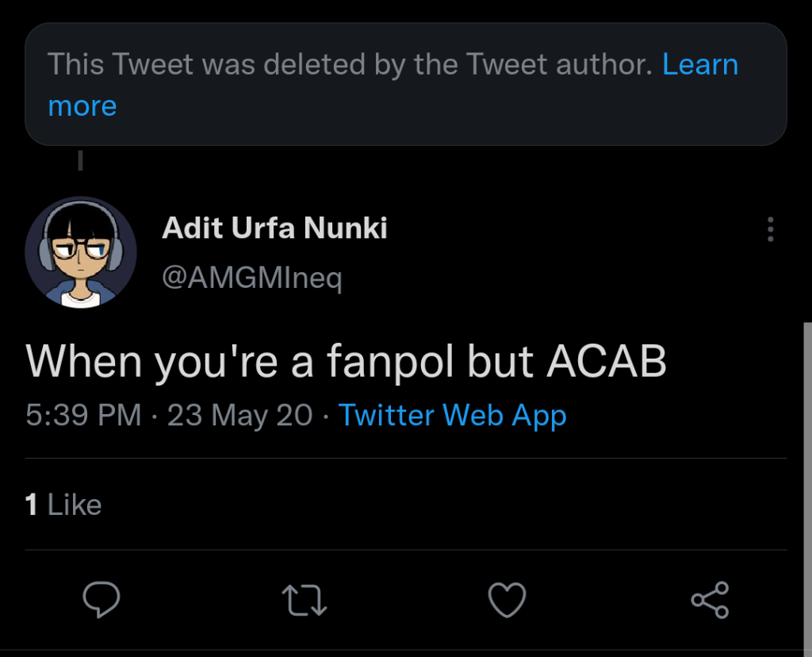Click the "23 May 20" date
Viewport: 812px width, 657px height.
point(240,415)
